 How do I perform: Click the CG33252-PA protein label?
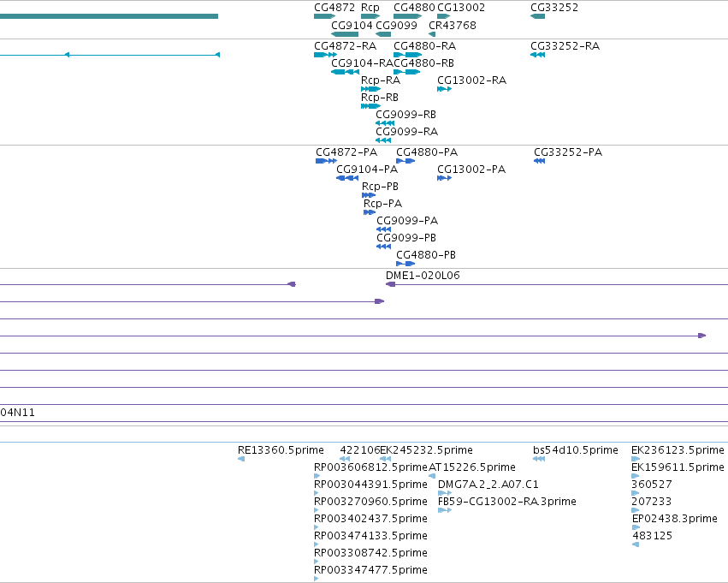pyautogui.click(x=568, y=152)
